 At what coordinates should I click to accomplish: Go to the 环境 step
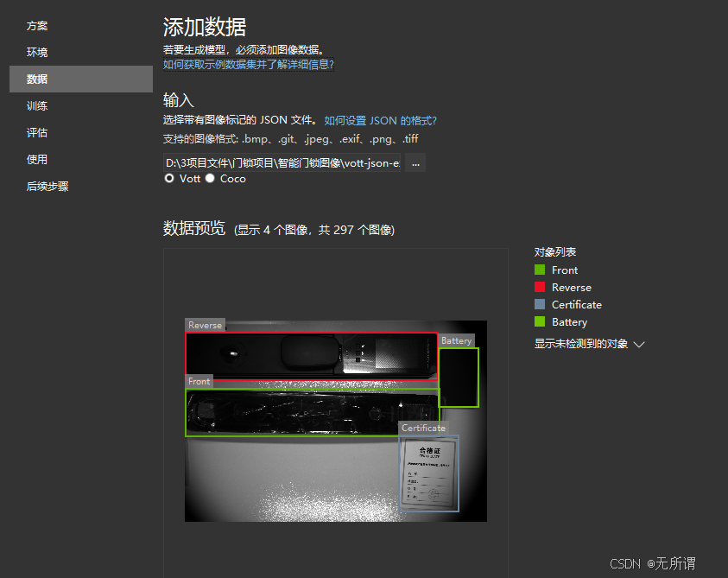click(x=36, y=53)
